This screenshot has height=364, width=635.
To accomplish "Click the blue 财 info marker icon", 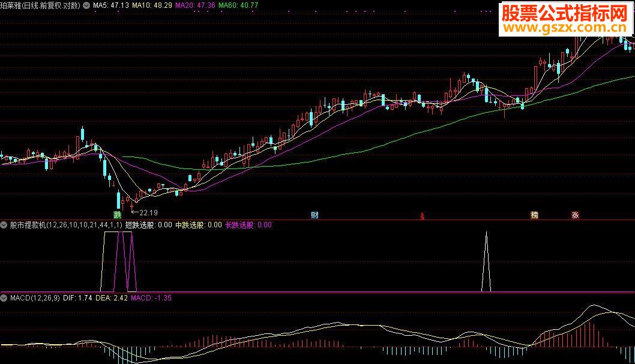I will 314,215.
